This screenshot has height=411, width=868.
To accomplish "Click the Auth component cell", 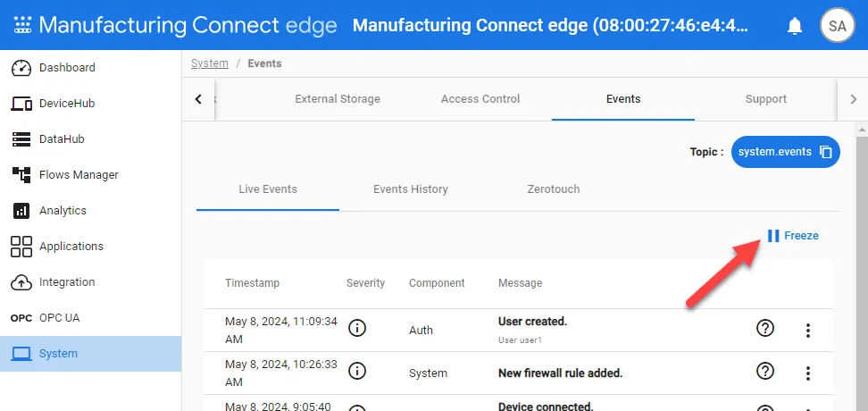I will click(x=421, y=330).
